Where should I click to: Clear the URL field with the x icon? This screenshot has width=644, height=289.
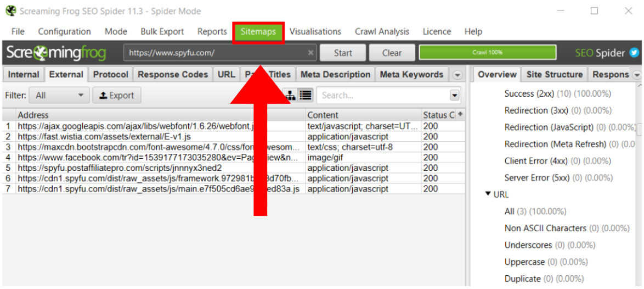click(310, 53)
